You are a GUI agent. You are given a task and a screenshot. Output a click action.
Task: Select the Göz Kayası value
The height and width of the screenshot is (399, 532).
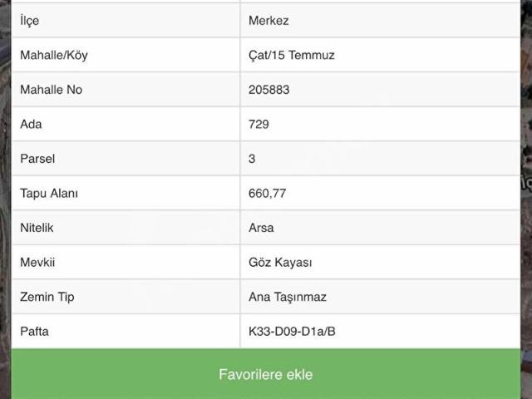[x=280, y=263]
